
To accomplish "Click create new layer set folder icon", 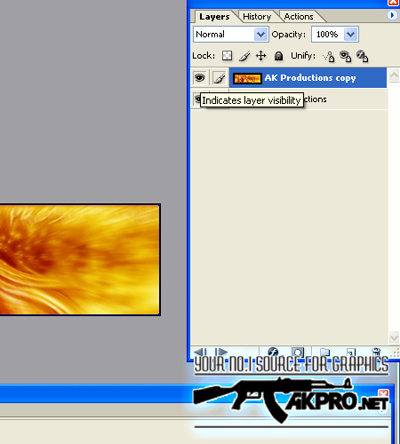I will pos(325,352).
